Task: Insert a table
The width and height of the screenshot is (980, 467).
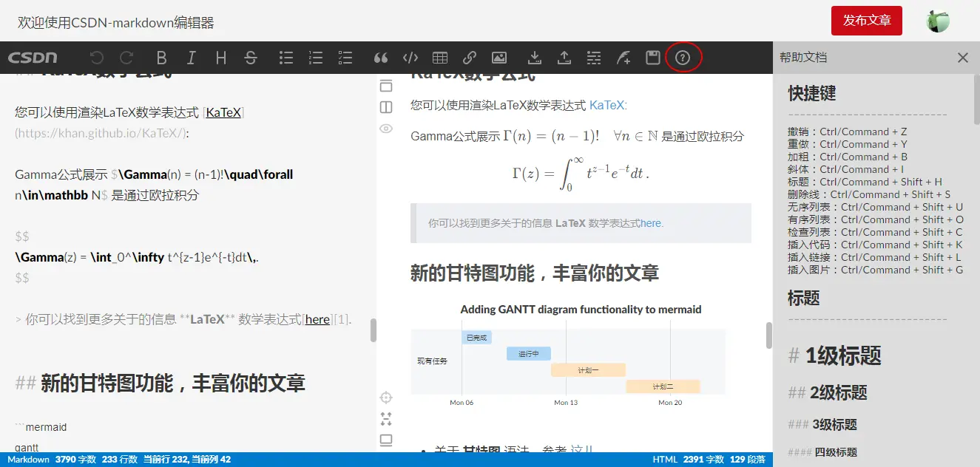Action: pos(440,58)
